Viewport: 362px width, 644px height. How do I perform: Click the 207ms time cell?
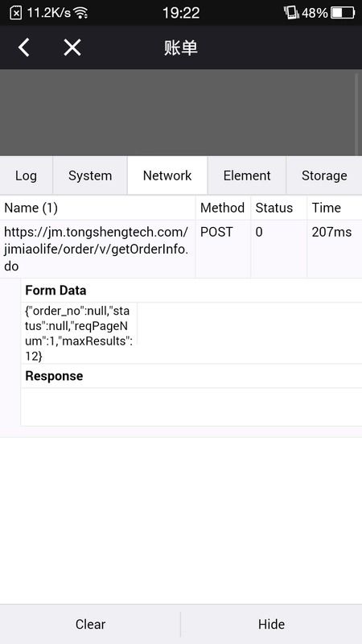pos(331,232)
